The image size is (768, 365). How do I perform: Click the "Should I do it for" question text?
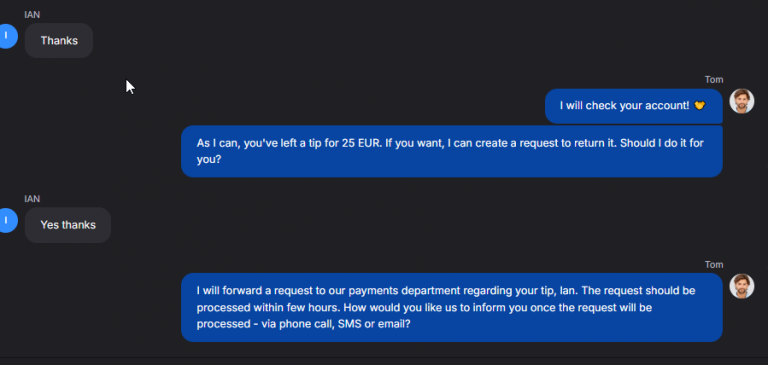pos(663,143)
